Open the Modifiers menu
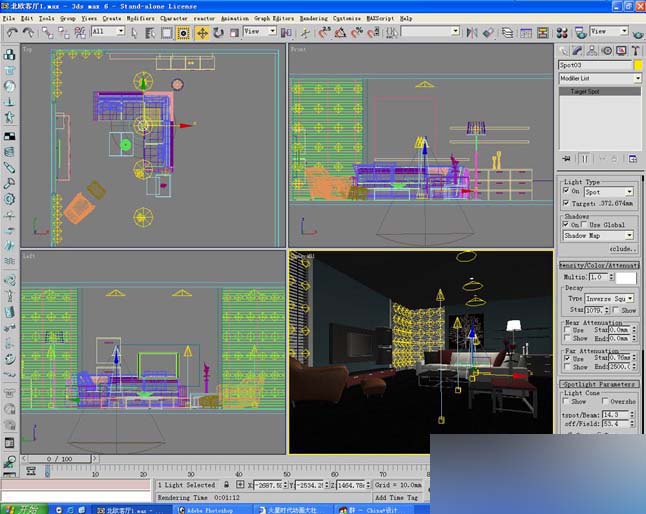The image size is (646, 514). [x=141, y=18]
